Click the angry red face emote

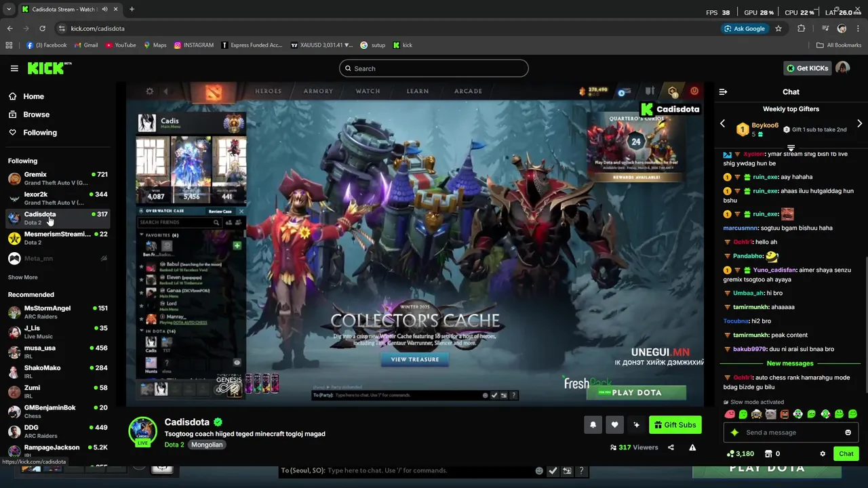click(785, 414)
